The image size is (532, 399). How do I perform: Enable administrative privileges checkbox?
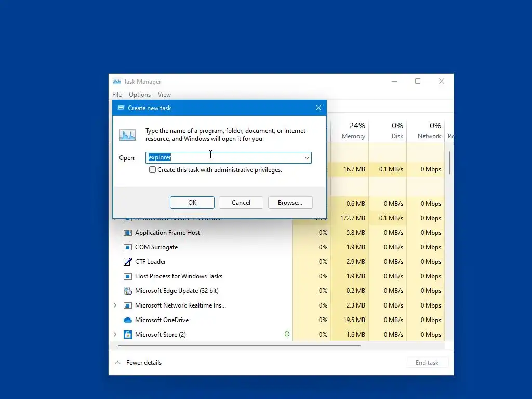152,170
